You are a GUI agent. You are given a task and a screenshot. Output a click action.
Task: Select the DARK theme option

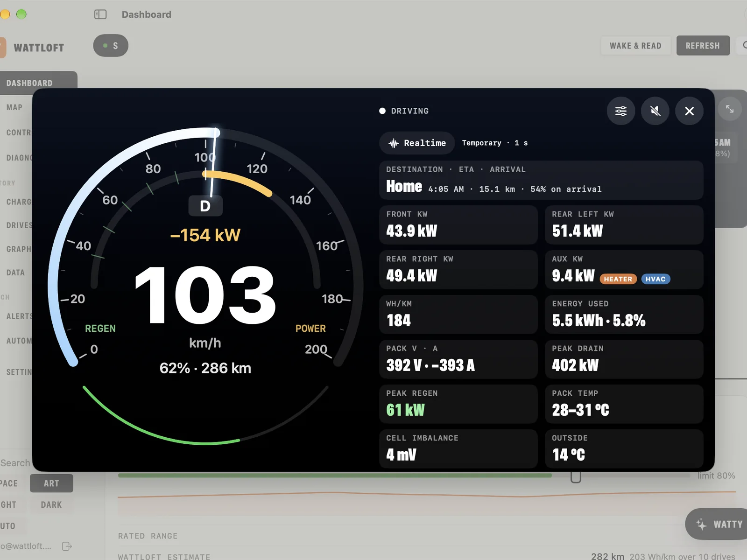[51, 505]
